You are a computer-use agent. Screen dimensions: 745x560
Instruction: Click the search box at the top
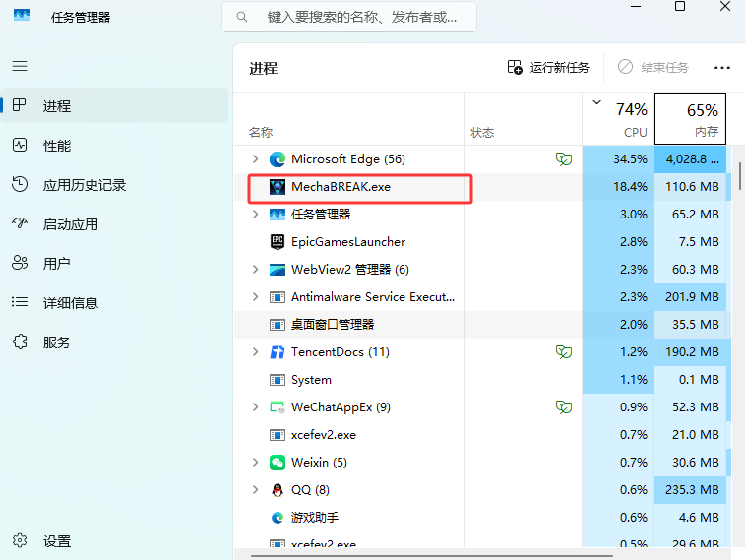(x=349, y=17)
